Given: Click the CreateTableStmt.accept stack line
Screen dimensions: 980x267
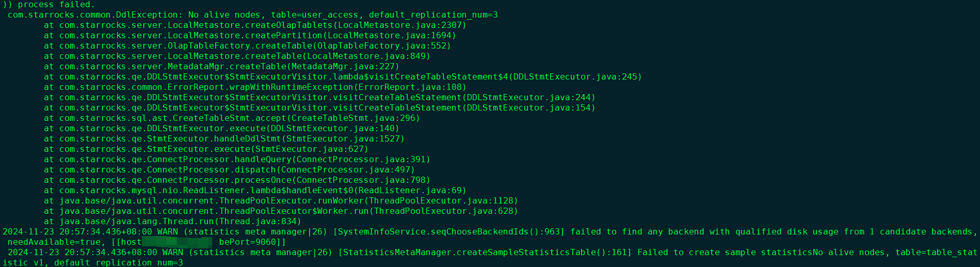Looking at the screenshot, I should click(x=232, y=118).
